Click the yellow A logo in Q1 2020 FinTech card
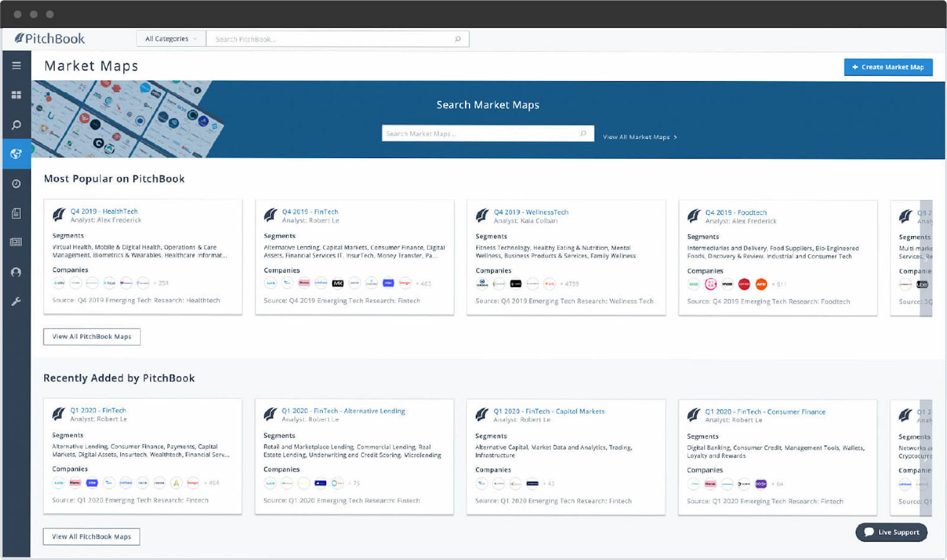The width and height of the screenshot is (947, 560). tap(176, 483)
